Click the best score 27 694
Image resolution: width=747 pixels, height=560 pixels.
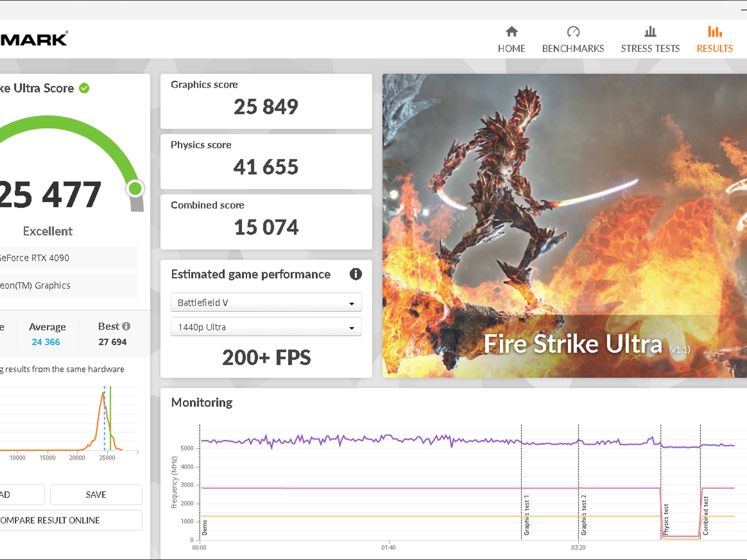(x=112, y=342)
